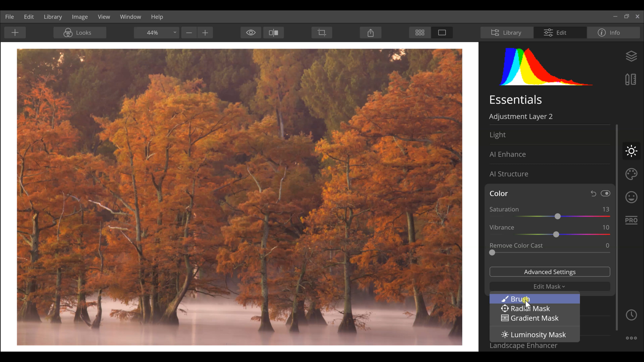This screenshot has height=362, width=644.
Task: Open the Library menu in menu bar
Action: (x=53, y=17)
